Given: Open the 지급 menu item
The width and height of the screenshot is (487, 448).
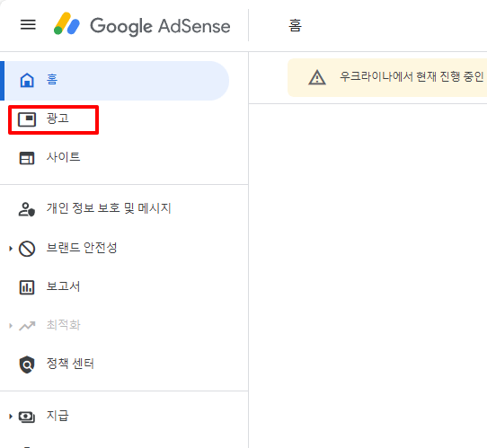Looking at the screenshot, I should point(58,416).
